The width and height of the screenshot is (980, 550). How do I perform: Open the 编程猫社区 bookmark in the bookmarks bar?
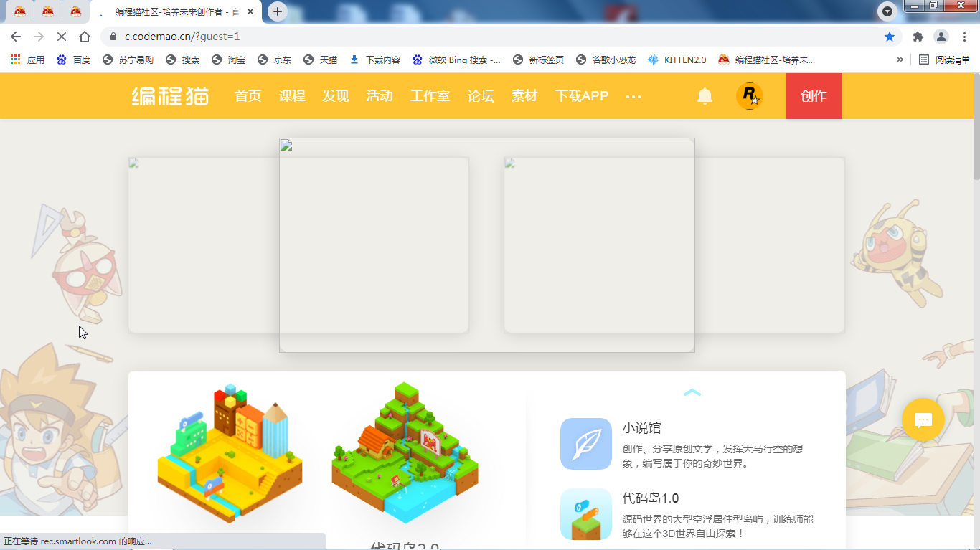click(x=766, y=60)
